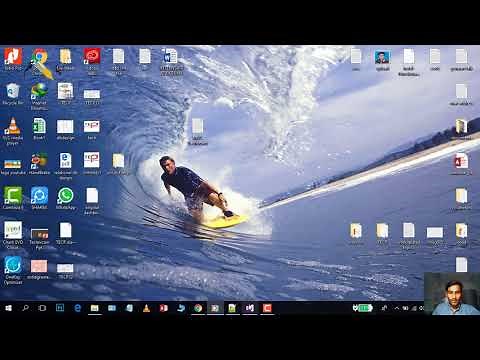Open Microsoft Edge from the taskbar
The width and height of the screenshot is (480, 360).
(x=77, y=308)
